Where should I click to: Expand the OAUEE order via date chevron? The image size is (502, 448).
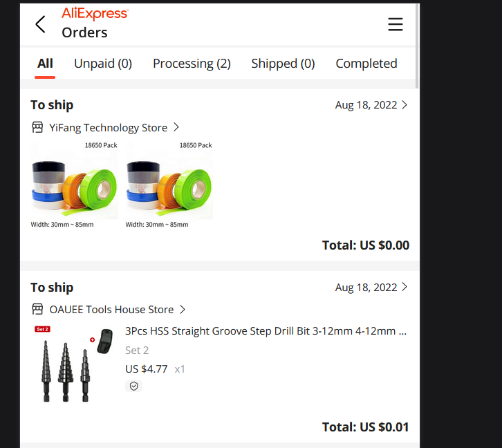[405, 287]
